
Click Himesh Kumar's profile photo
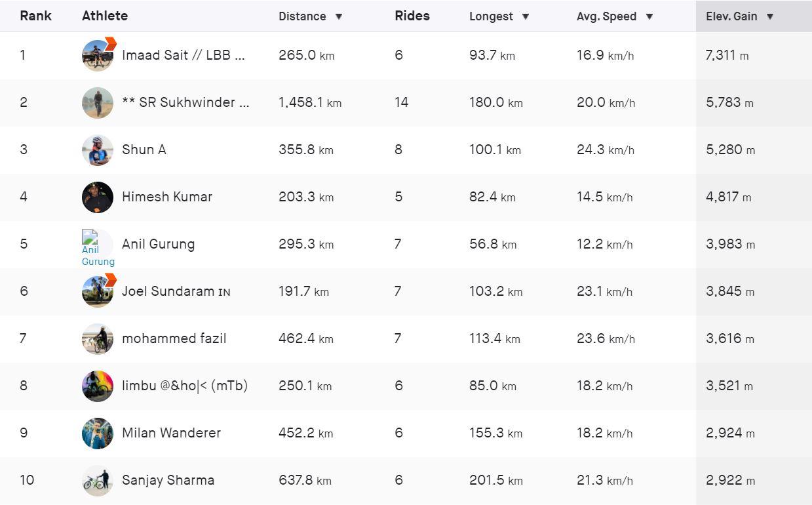98,197
